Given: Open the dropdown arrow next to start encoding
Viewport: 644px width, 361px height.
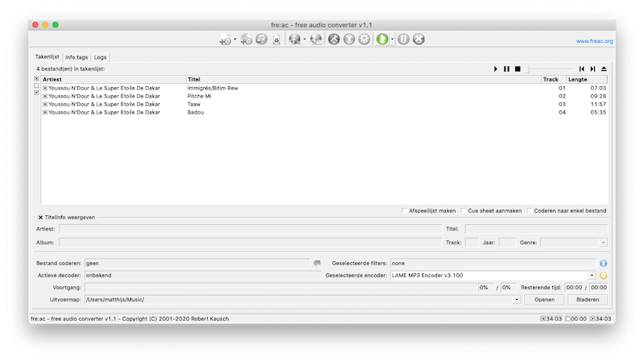Looking at the screenshot, I should 392,39.
